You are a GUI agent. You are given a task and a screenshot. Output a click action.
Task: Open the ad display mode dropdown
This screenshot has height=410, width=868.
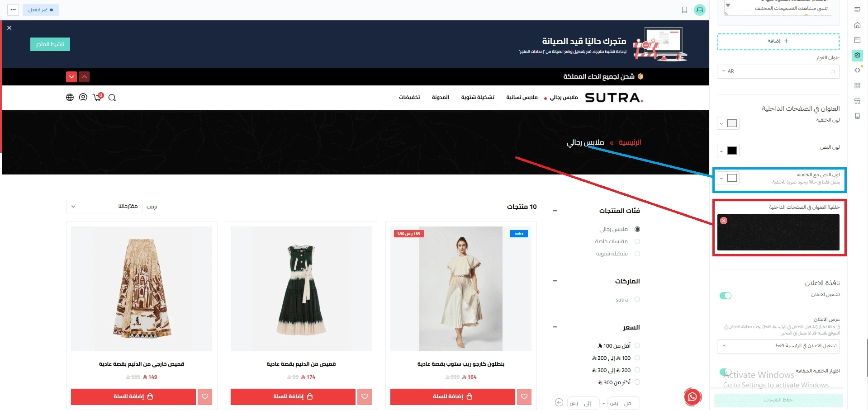pyautogui.click(x=778, y=346)
